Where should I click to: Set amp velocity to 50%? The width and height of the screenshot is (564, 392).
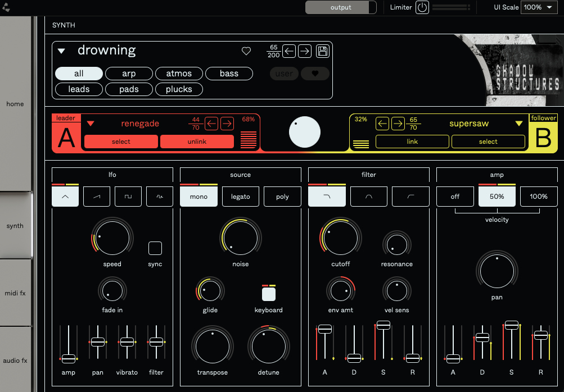[x=497, y=197]
